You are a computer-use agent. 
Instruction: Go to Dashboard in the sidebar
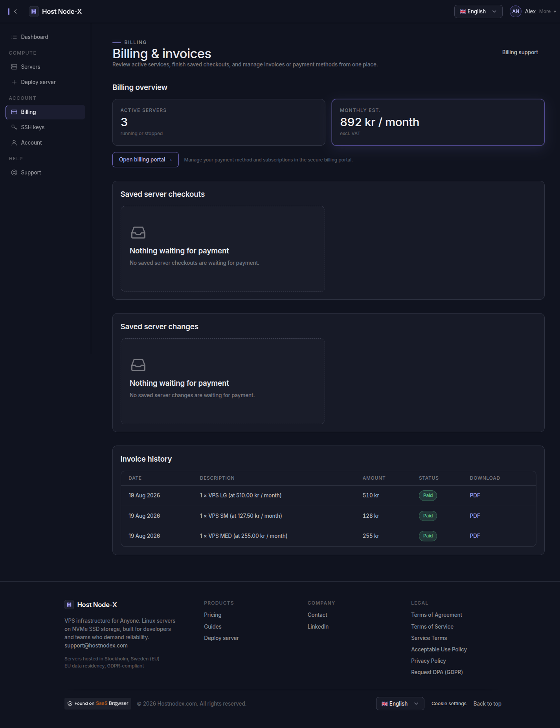point(45,37)
